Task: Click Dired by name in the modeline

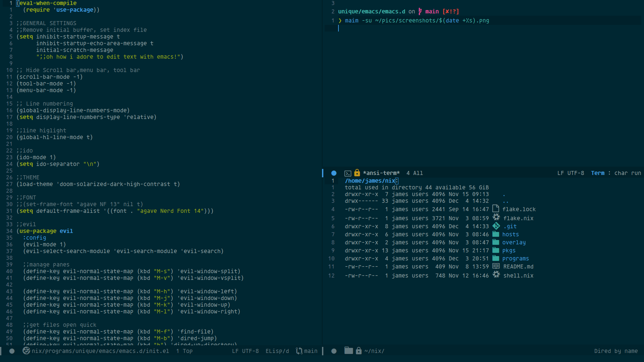Action: (x=616, y=351)
